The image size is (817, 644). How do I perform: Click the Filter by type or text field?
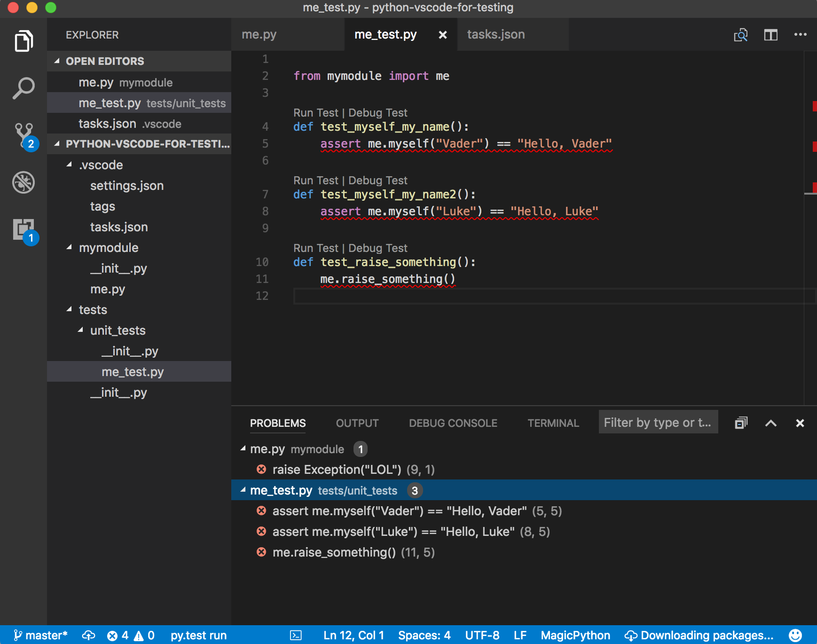(658, 422)
